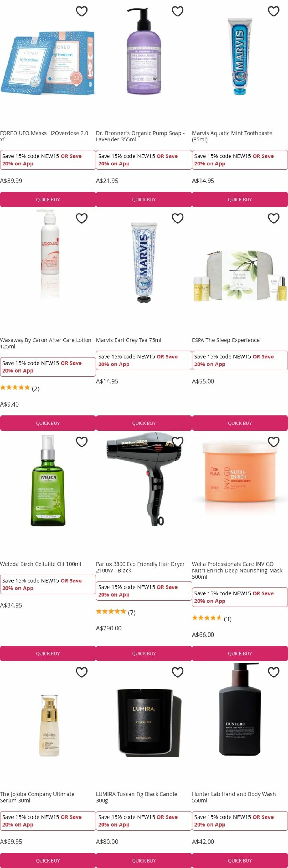Favorite Dr. Bronner's Pump Soap heart icon
This screenshot has height=868, width=288.
click(178, 11)
